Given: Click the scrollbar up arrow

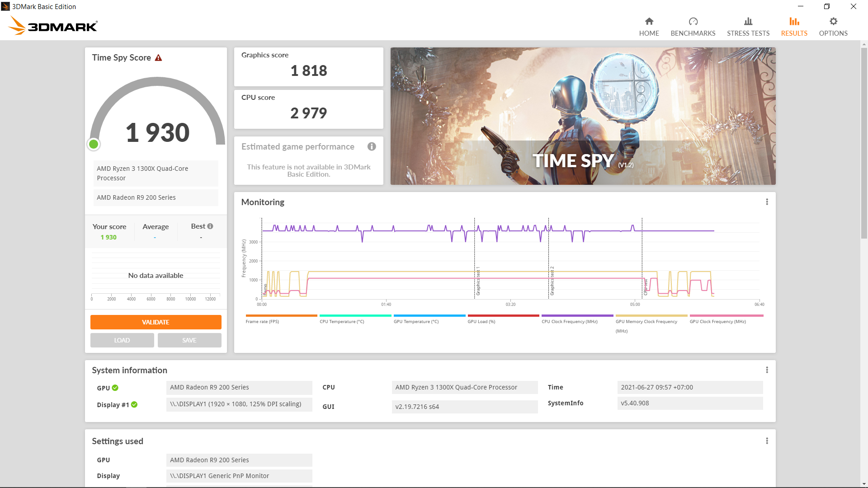Looking at the screenshot, I should coord(864,44).
